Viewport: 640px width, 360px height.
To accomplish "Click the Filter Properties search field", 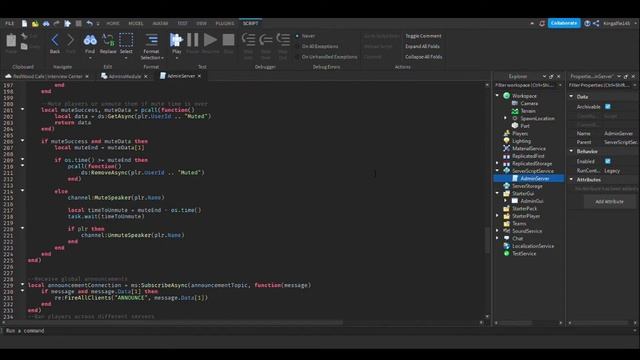I will tap(600, 85).
